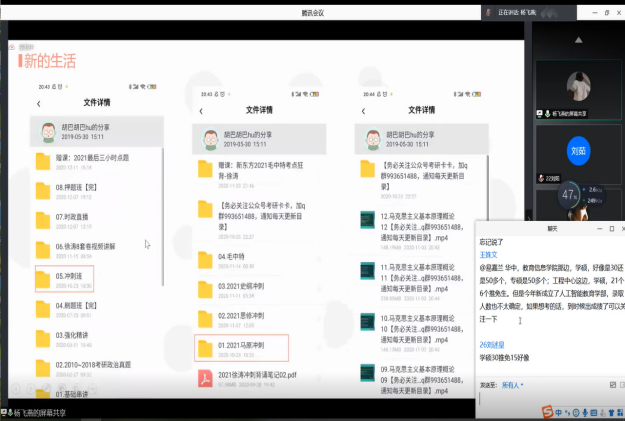Select the 刘茹 participant video tile
Viewport: 625px width, 421px height.
pyautogui.click(x=579, y=151)
